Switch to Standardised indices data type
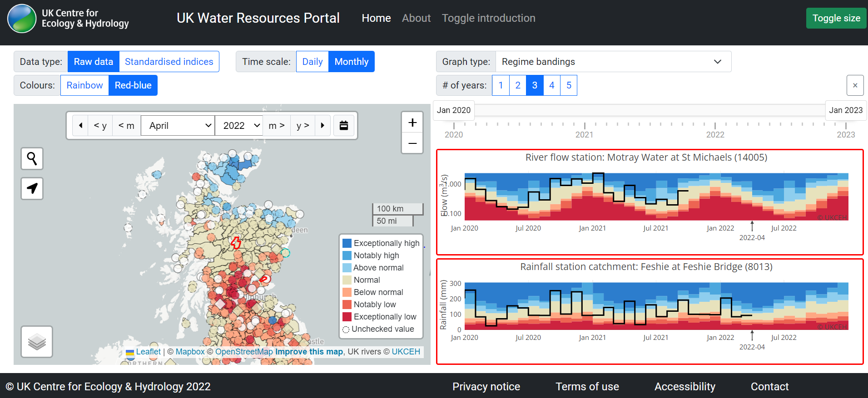The width and height of the screenshot is (868, 398). pos(169,62)
